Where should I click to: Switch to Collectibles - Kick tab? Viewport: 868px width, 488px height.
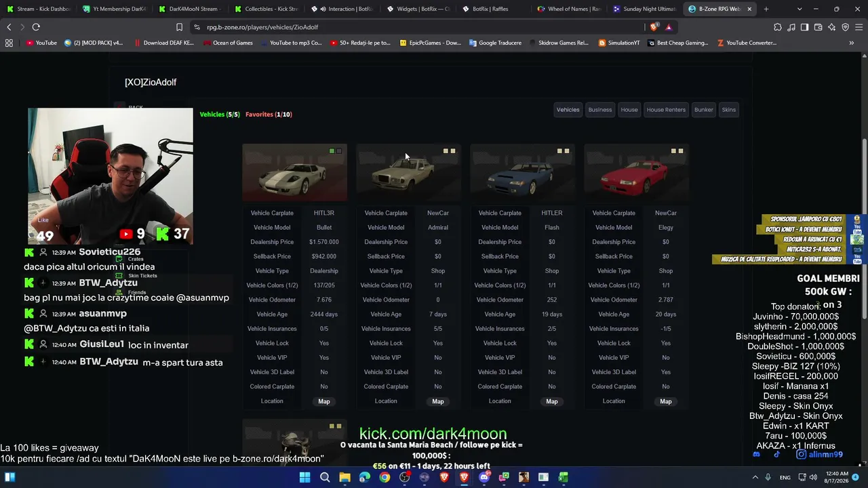click(x=266, y=9)
